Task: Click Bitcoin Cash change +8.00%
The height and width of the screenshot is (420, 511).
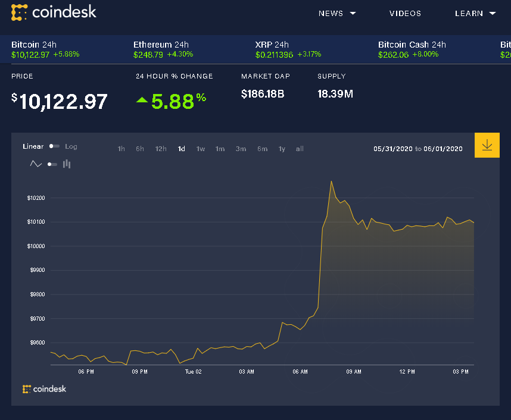Action: (x=425, y=54)
